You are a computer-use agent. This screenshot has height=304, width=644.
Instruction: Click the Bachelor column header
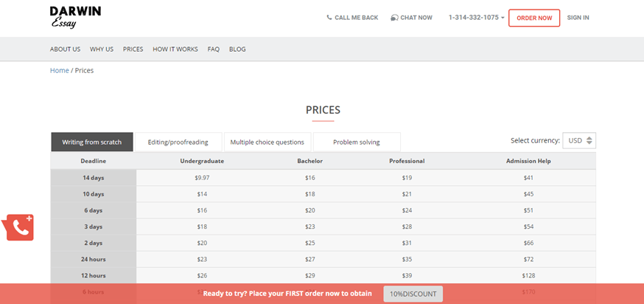pos(310,162)
